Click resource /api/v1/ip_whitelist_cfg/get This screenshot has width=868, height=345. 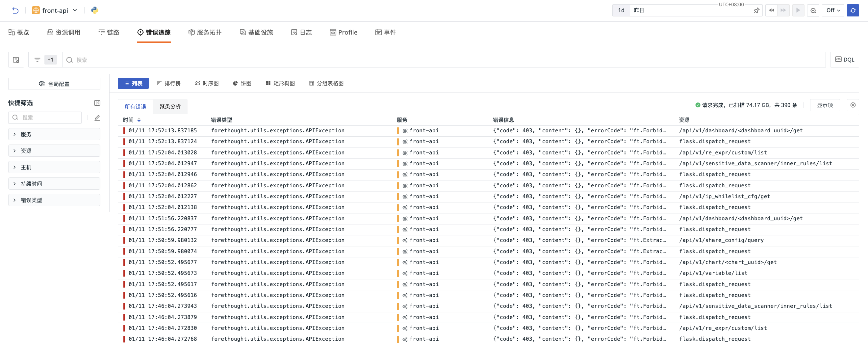[x=725, y=197]
